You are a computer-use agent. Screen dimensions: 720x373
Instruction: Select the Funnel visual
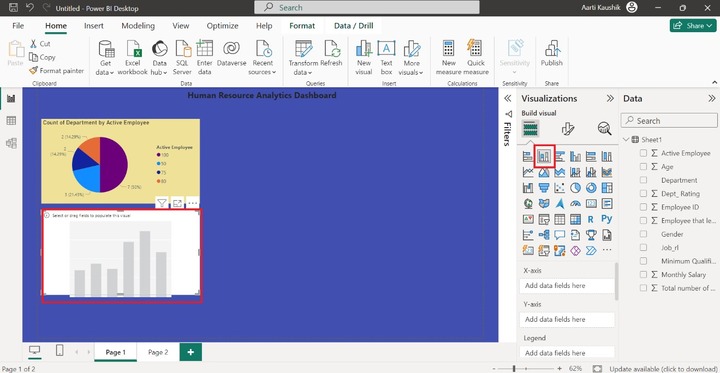point(544,188)
